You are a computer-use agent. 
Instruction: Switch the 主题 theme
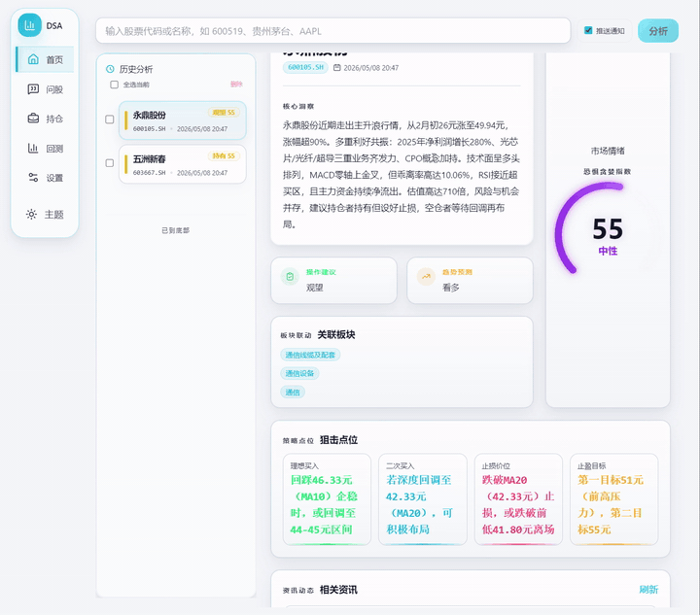pyautogui.click(x=45, y=215)
